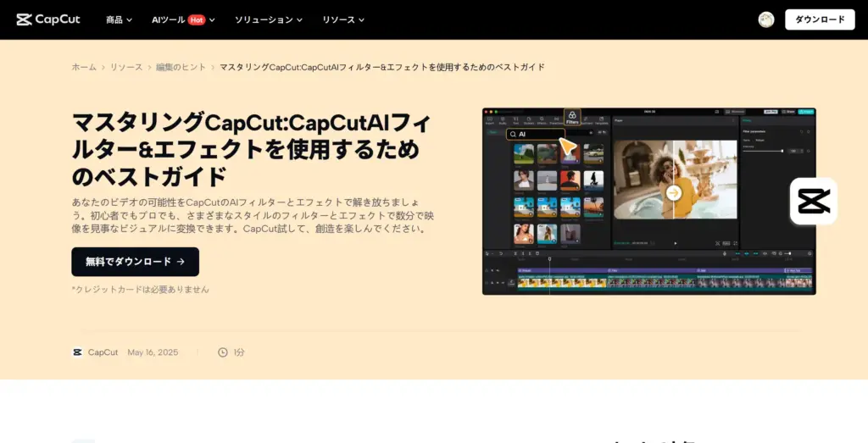
Task: Open the user profile avatar
Action: [766, 19]
